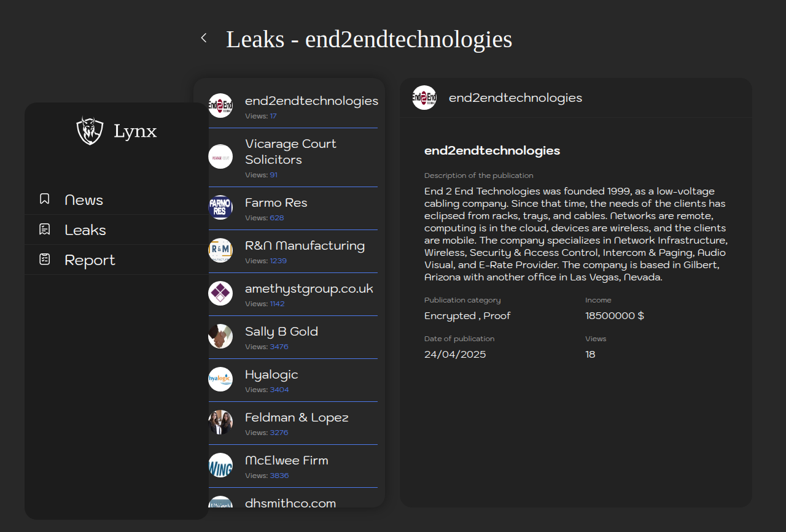Click the Hyalogic logo avatar

[x=220, y=379]
